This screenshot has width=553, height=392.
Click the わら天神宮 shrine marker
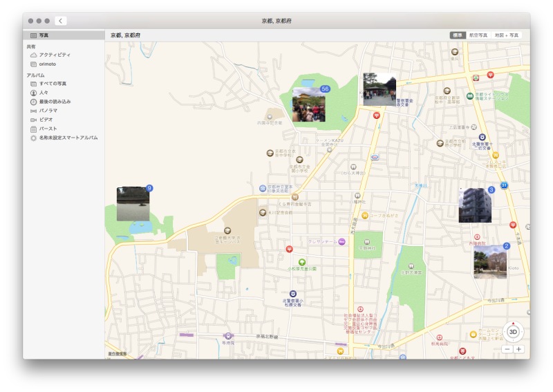point(353,167)
